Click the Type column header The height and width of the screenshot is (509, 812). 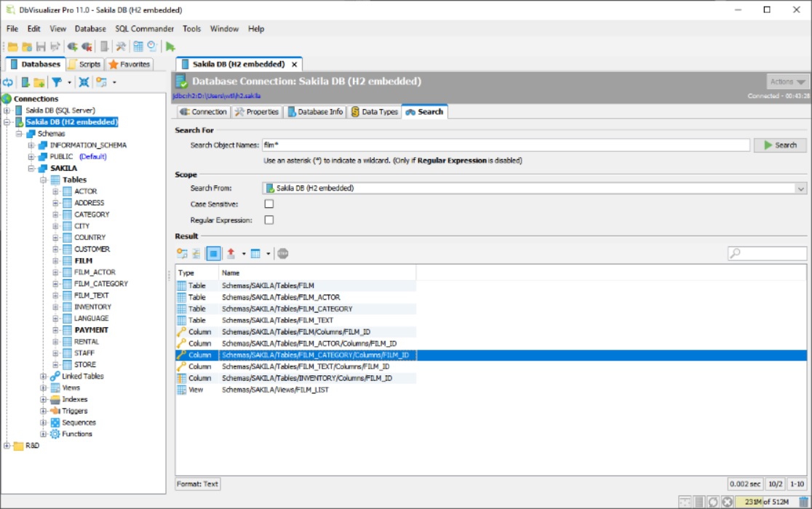(196, 273)
